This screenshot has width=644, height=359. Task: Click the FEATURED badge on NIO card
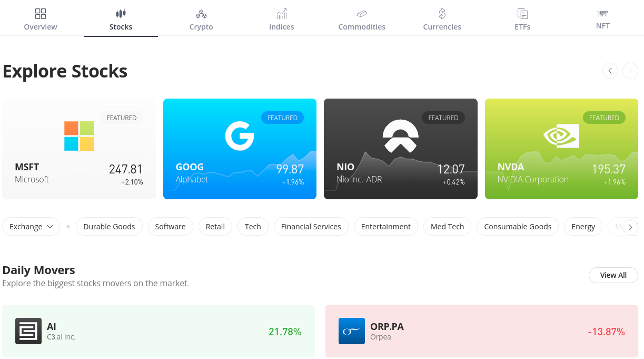443,118
